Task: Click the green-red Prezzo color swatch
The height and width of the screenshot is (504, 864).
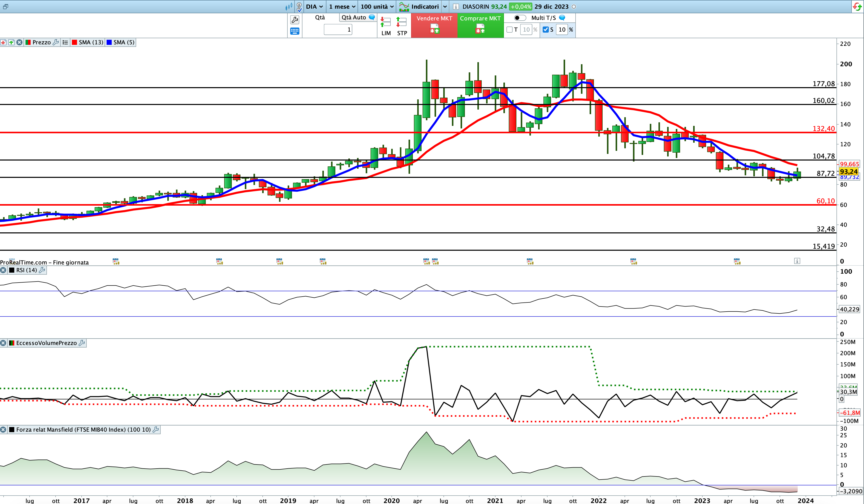Action: click(x=28, y=42)
